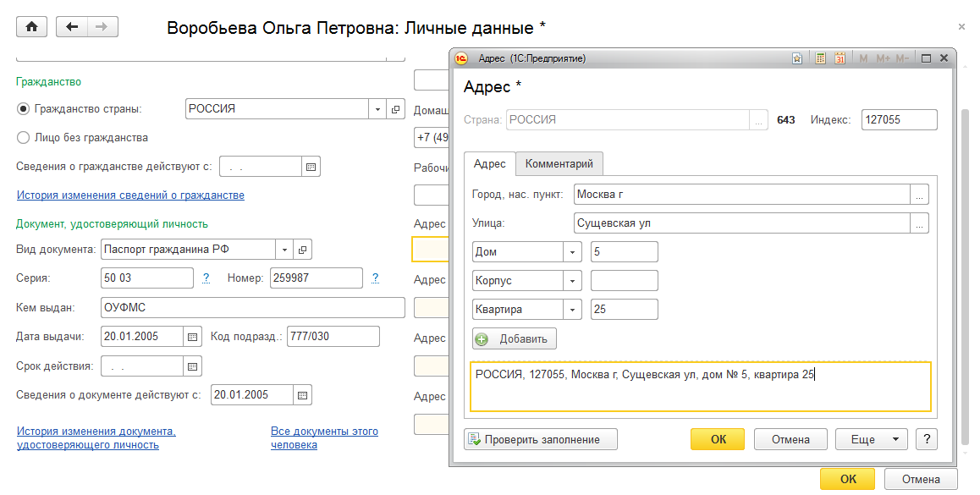Add to favorites via the star icon
This screenshot has height=495, width=980.
click(x=797, y=58)
